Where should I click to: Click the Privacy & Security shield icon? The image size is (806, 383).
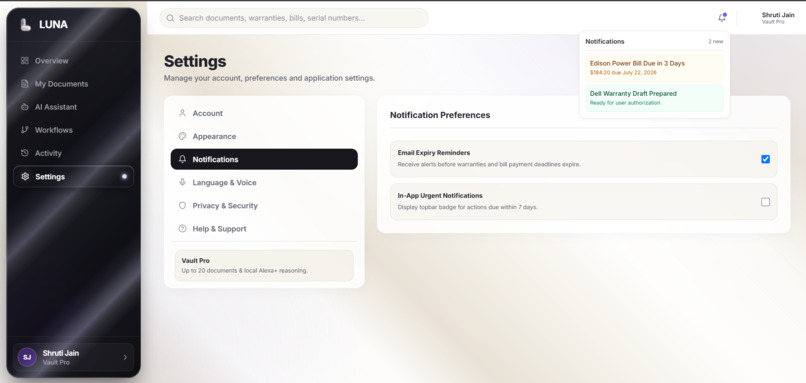click(182, 206)
